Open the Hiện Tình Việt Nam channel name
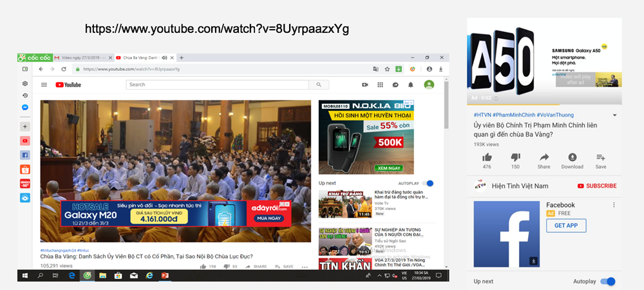This screenshot has height=290, width=644. pos(520,186)
